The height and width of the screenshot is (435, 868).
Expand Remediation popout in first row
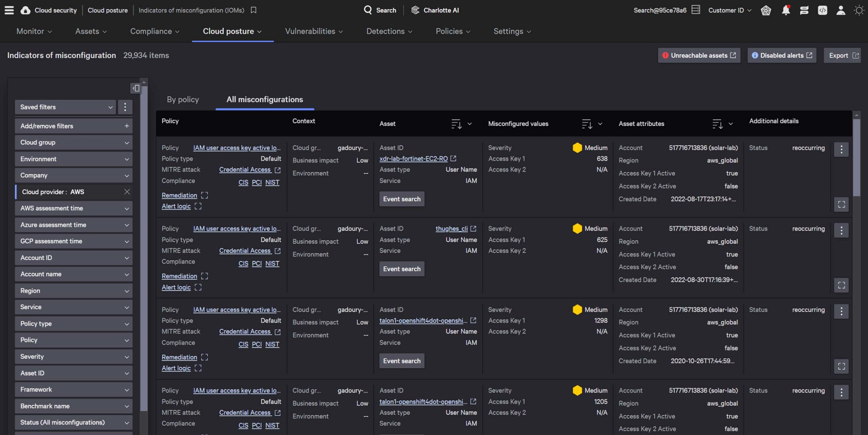point(204,195)
